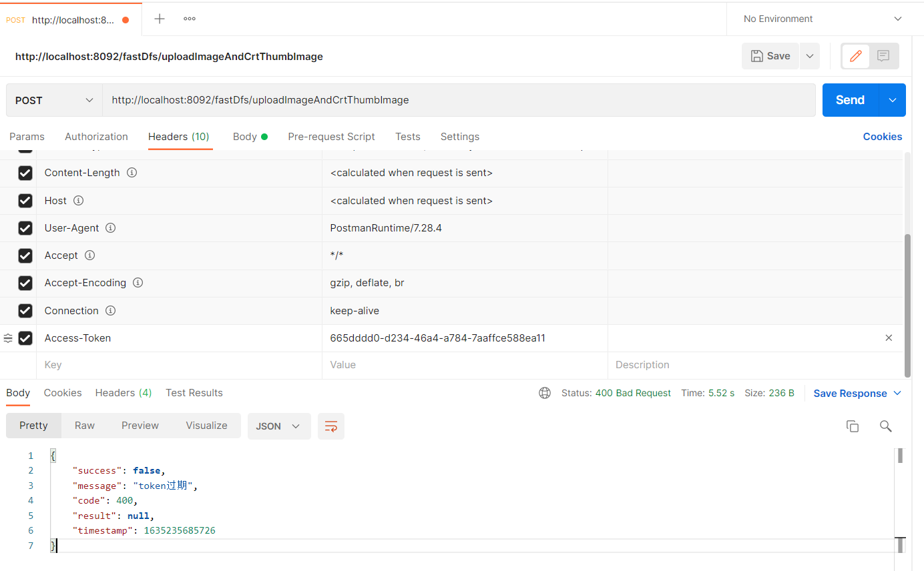Click the empty header Description field
The image size is (924, 571).
[755, 366]
